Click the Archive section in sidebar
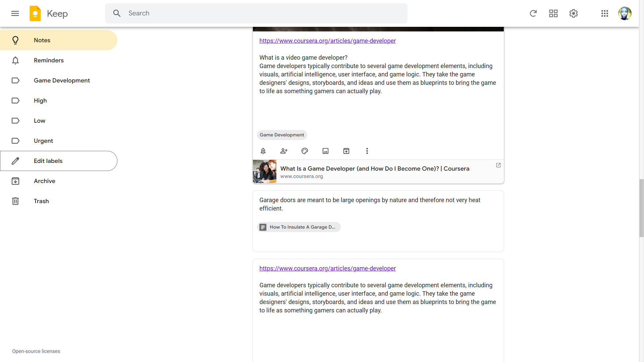Viewport: 644px width, 362px height. tap(44, 181)
